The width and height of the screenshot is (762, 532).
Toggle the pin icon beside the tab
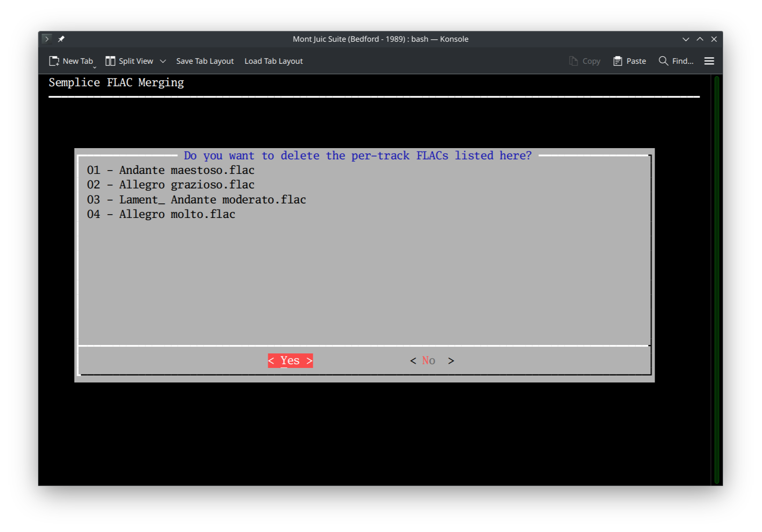[61, 39]
